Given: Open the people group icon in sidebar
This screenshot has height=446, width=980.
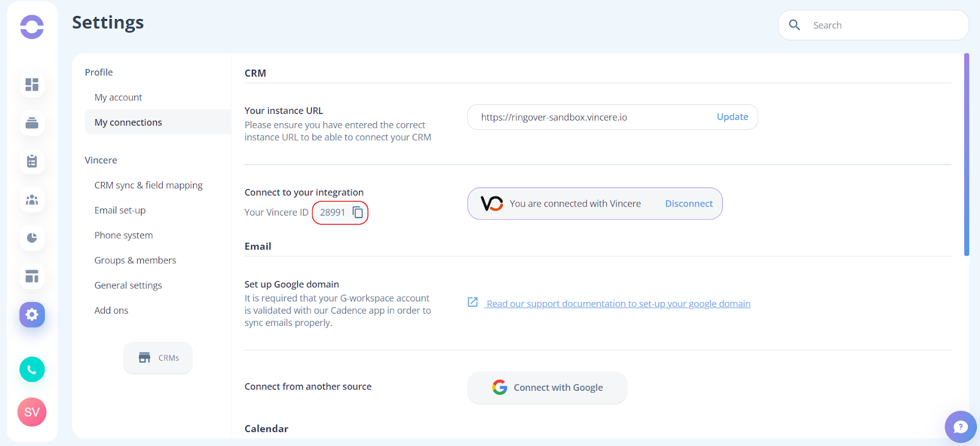Looking at the screenshot, I should click(32, 200).
